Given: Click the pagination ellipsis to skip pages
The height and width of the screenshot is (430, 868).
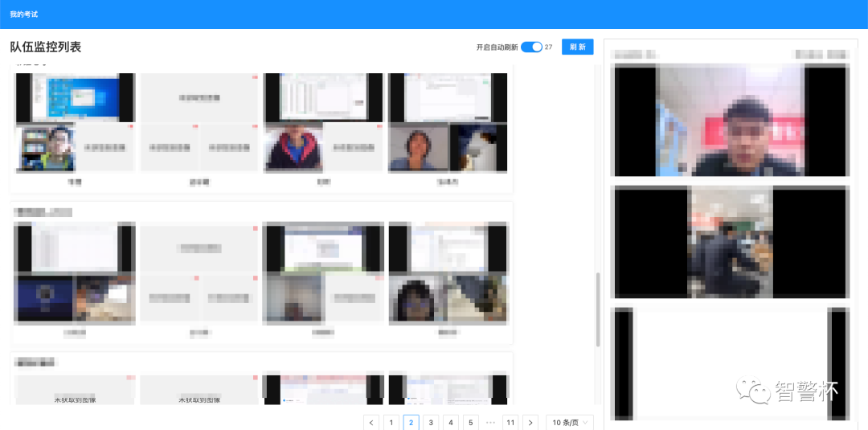Looking at the screenshot, I should [x=490, y=423].
